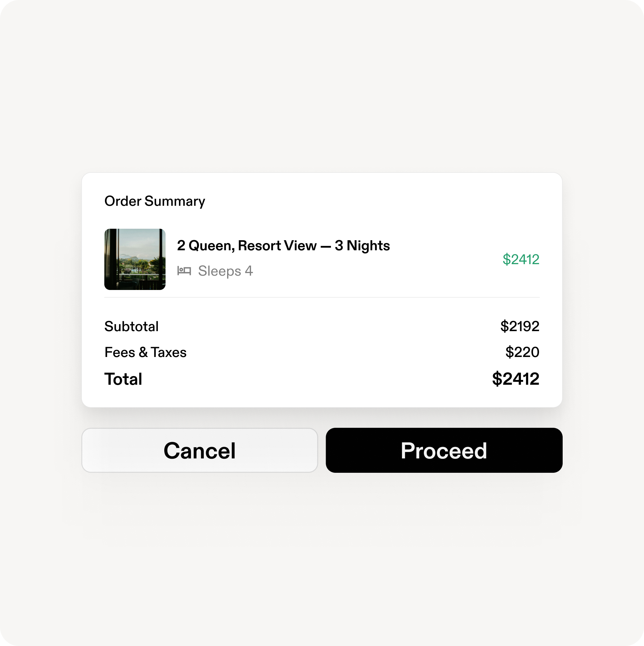Select the $220 fees amount
This screenshot has width=644, height=646.
pos(522,352)
